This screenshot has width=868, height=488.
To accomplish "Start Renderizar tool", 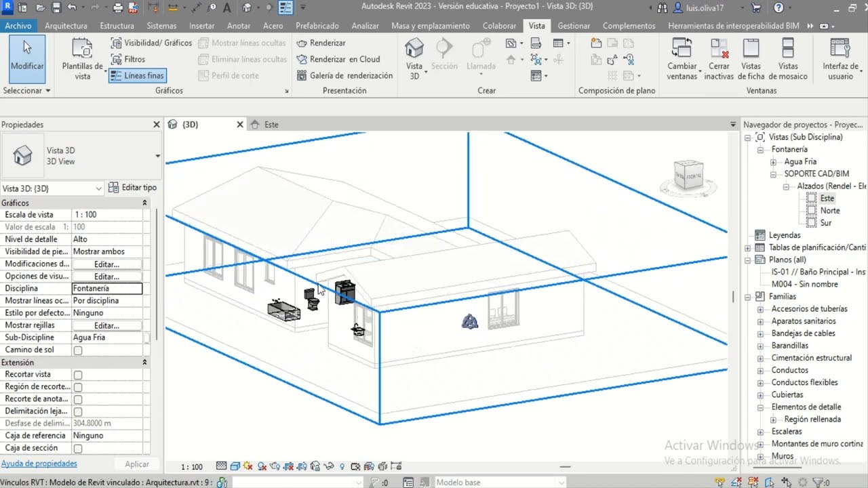I will pos(321,43).
